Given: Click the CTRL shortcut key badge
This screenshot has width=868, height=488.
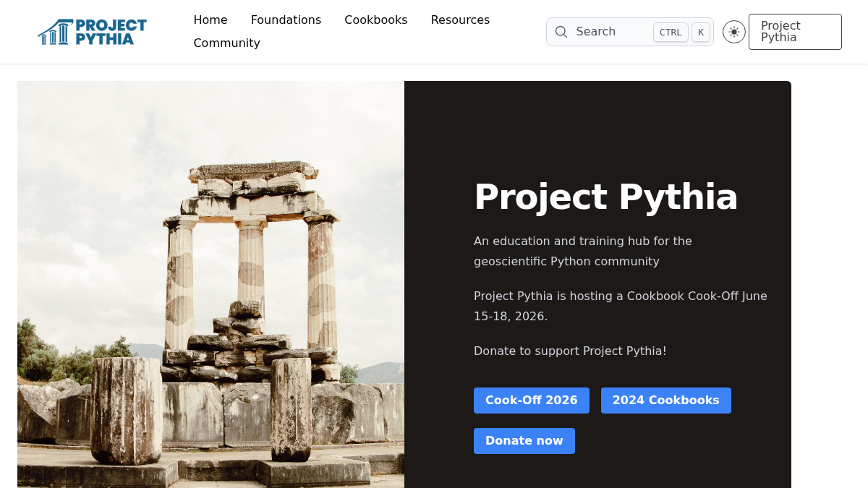Looking at the screenshot, I should [x=671, y=33].
